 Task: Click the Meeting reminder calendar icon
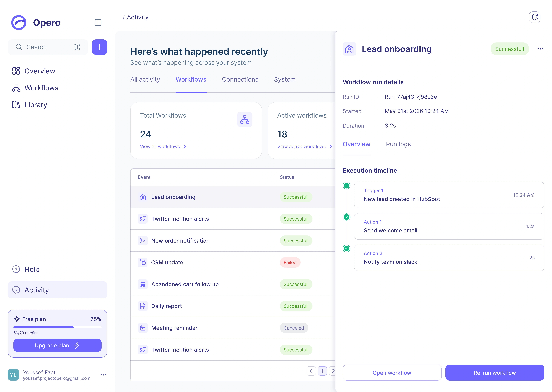tap(143, 328)
